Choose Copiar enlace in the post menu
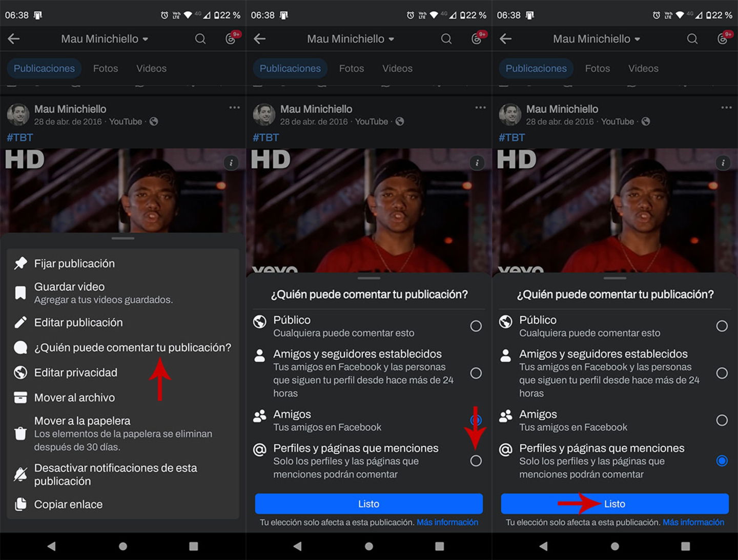 coord(123,504)
